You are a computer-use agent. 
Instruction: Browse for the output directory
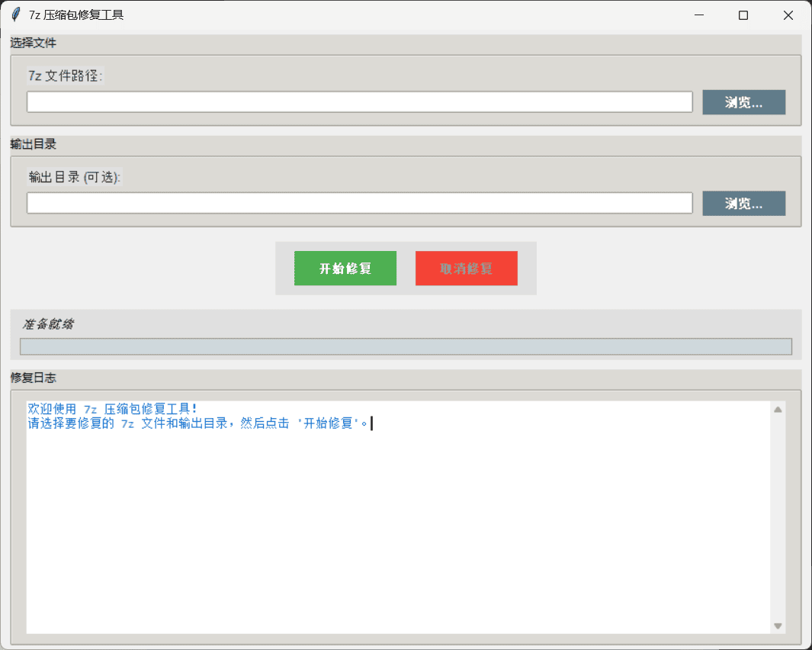coord(743,203)
